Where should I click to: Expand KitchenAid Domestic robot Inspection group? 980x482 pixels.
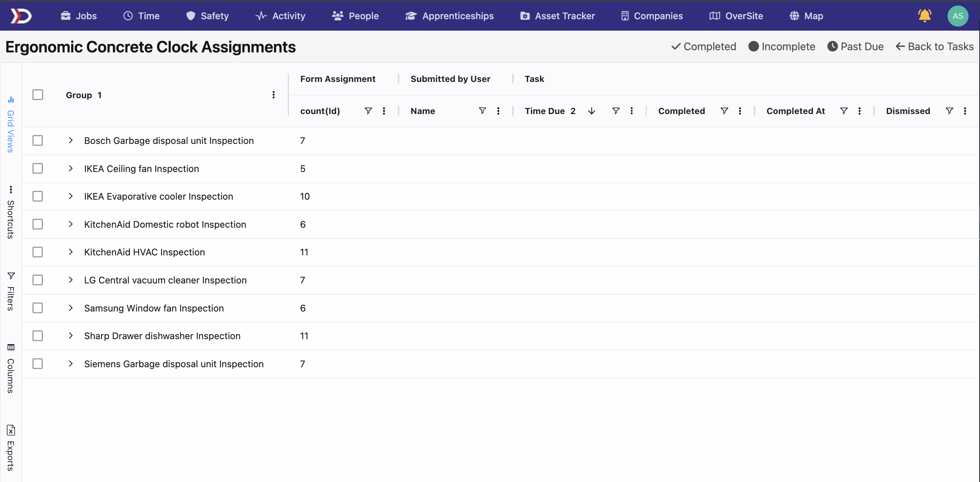[x=70, y=224]
